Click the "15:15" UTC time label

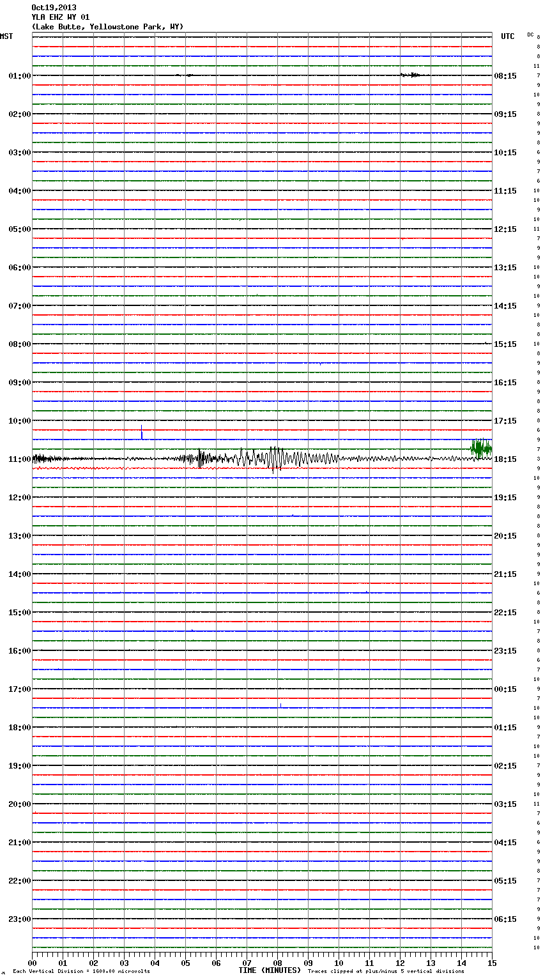505,344
